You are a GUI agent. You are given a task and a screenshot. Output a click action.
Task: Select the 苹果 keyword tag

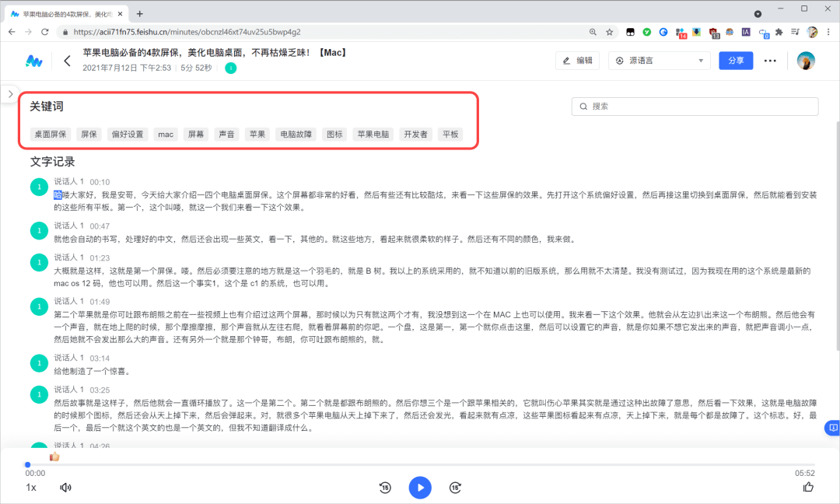257,134
